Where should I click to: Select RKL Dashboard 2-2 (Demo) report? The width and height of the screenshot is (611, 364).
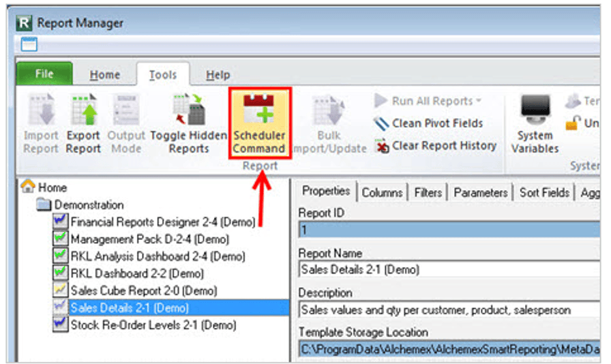tap(137, 273)
